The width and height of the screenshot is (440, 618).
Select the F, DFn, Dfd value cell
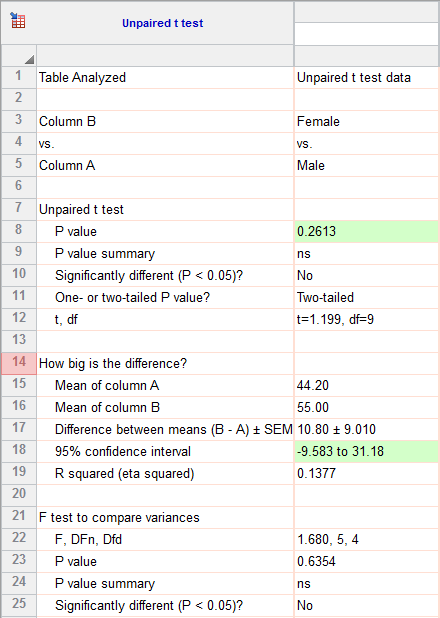pos(366,539)
